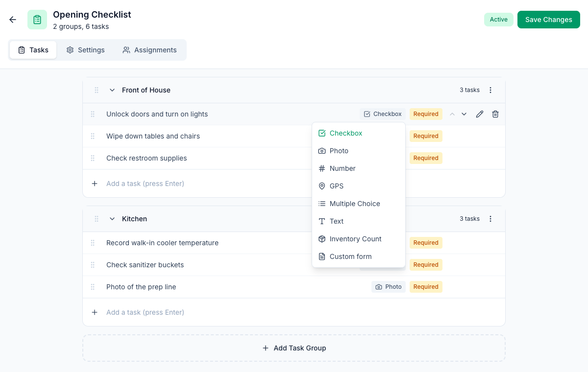
Task: Click the Add Task Group button
Action: tap(294, 348)
